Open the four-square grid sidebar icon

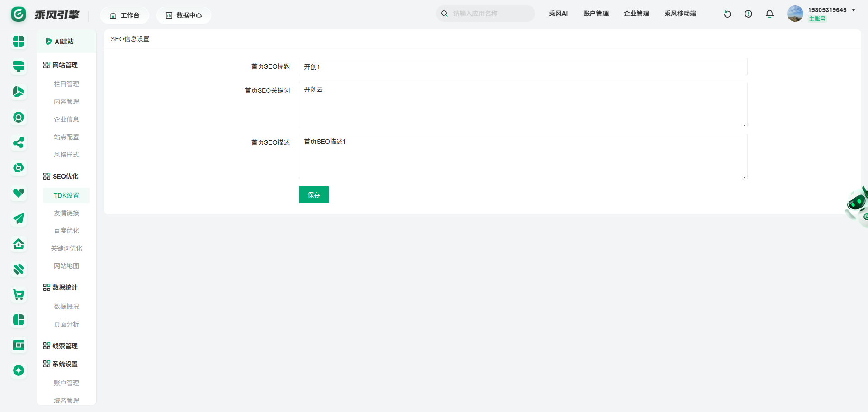tap(19, 41)
